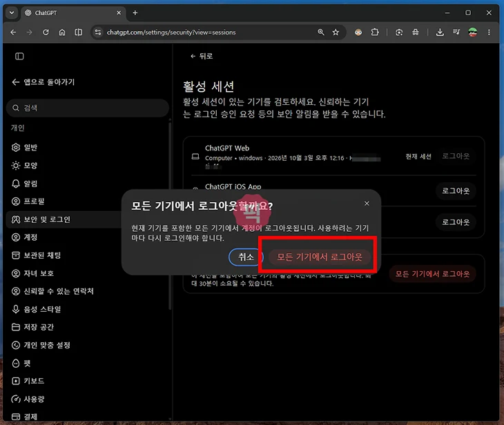Return via 앱으로 돌아가기
This screenshot has height=425, width=504.
pos(43,82)
